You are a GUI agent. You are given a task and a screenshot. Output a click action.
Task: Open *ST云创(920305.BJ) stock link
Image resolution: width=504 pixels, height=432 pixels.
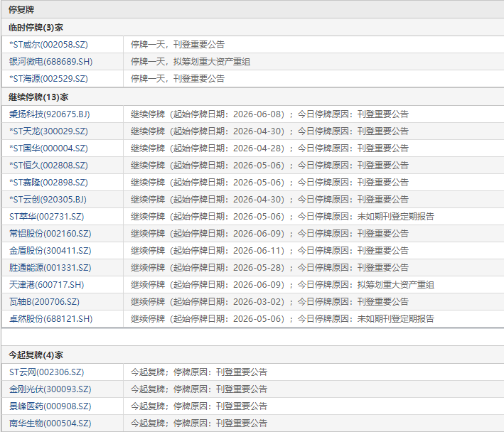click(48, 200)
